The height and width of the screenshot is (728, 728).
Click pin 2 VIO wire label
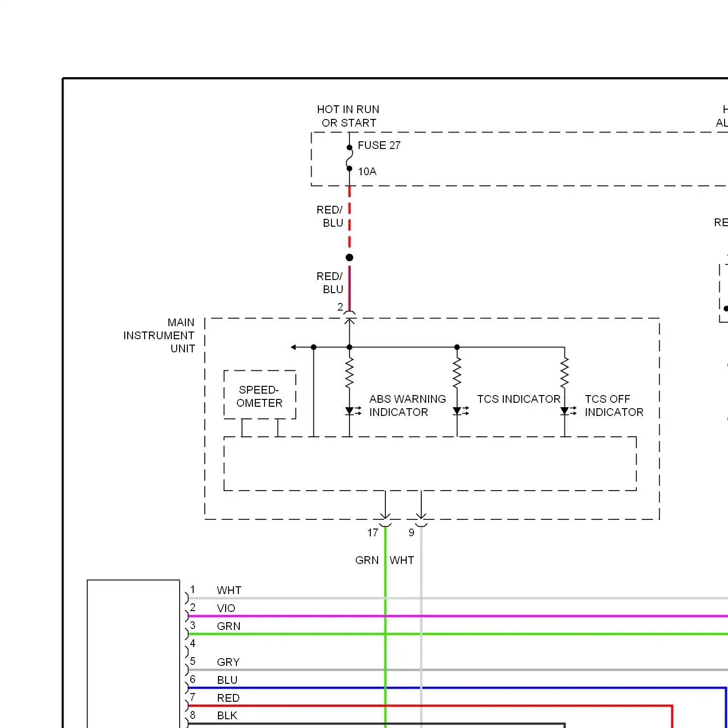point(226,608)
